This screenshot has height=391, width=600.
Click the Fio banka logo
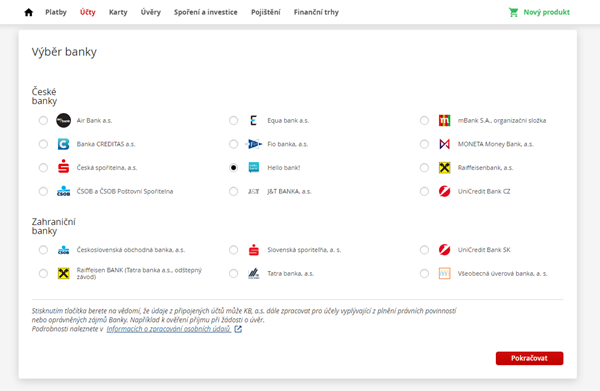[253, 144]
